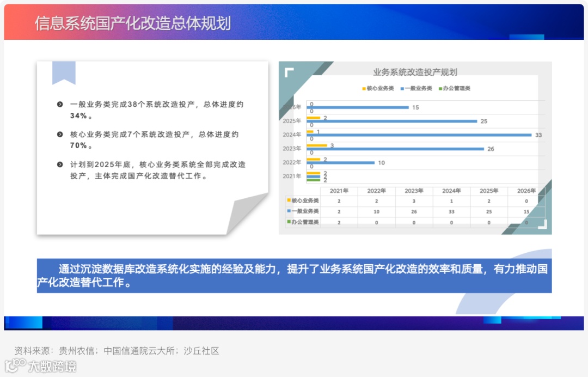The height and width of the screenshot is (377, 588).
Task: Click the 2021年 label on the chart axis
Action: (x=292, y=176)
